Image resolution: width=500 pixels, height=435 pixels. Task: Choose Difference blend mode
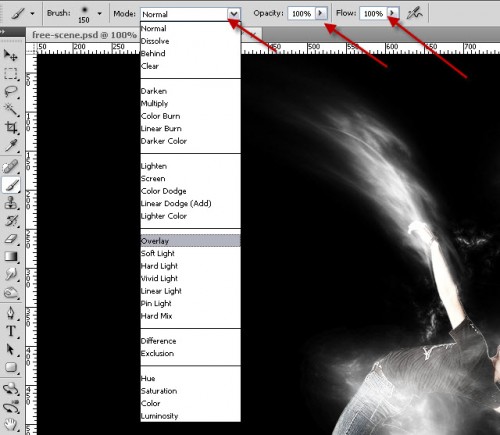tap(190, 341)
